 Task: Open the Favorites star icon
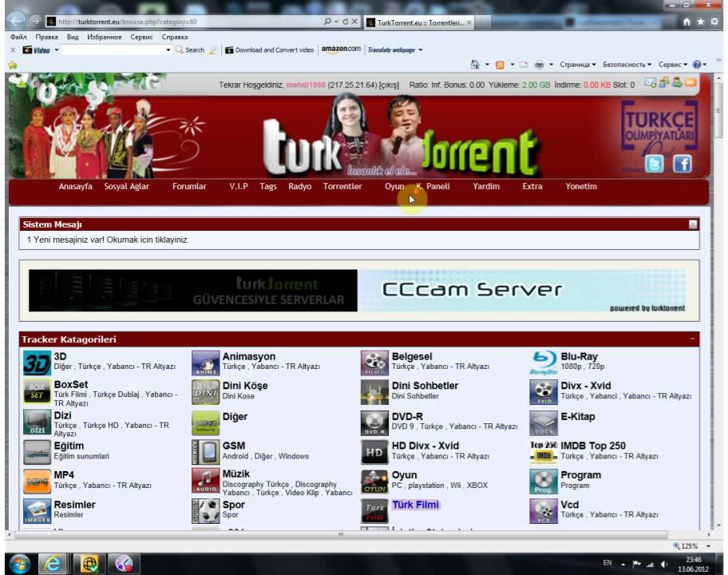coord(700,22)
